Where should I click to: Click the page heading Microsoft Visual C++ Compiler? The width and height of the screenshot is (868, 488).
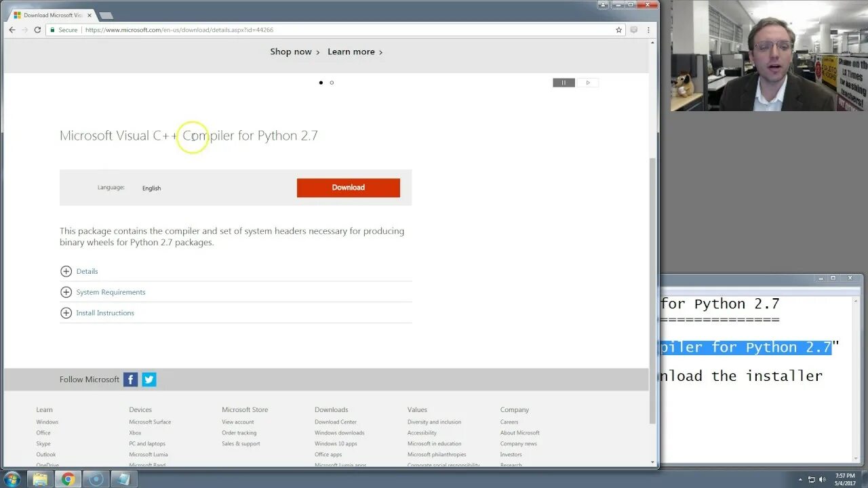(189, 136)
